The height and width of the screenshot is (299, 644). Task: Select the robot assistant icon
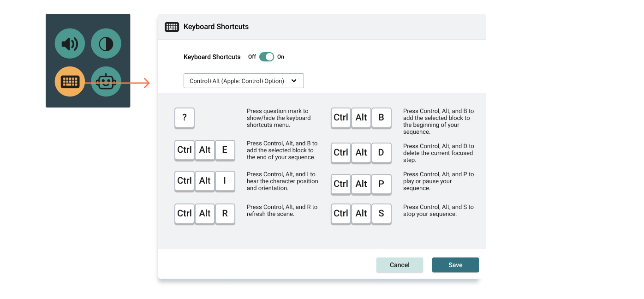[x=106, y=81]
